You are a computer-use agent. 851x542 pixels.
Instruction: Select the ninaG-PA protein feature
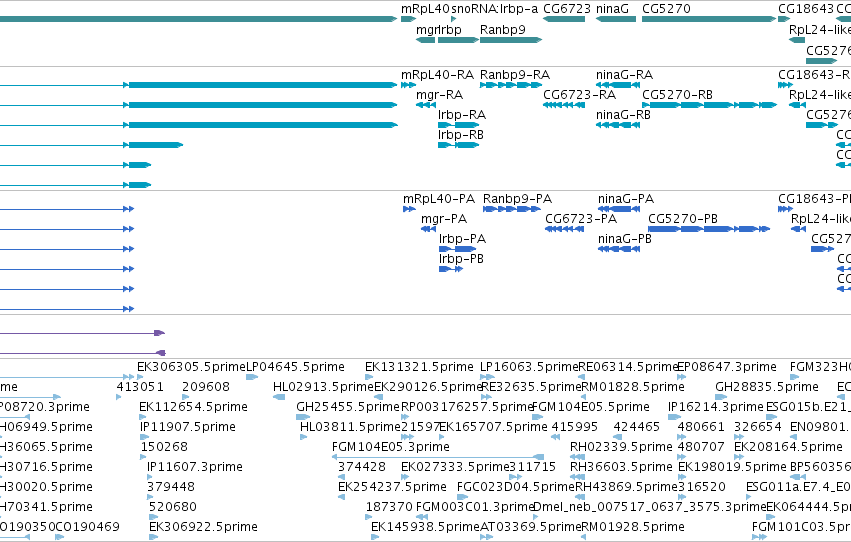click(618, 209)
